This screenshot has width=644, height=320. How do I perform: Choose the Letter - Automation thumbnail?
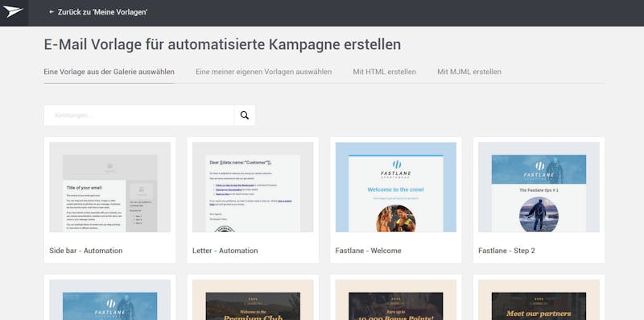click(253, 187)
